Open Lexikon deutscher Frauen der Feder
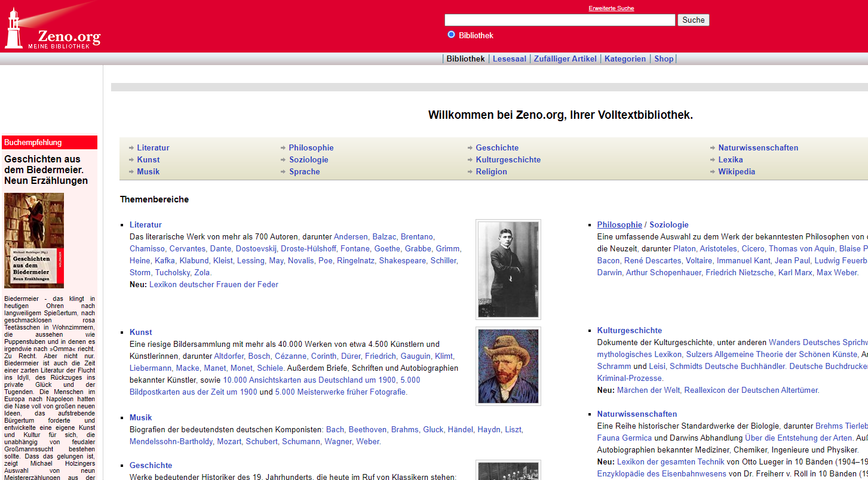This screenshot has height=480, width=868. (x=213, y=284)
